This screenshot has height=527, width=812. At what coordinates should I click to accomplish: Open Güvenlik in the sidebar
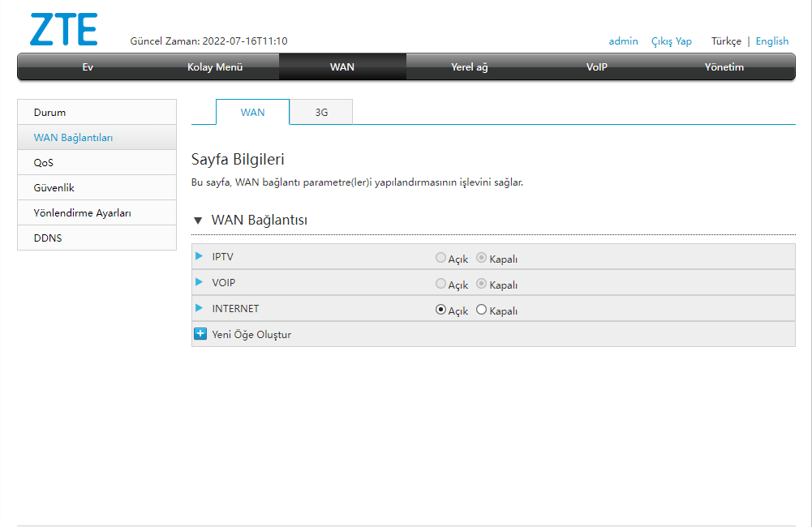pyautogui.click(x=97, y=188)
